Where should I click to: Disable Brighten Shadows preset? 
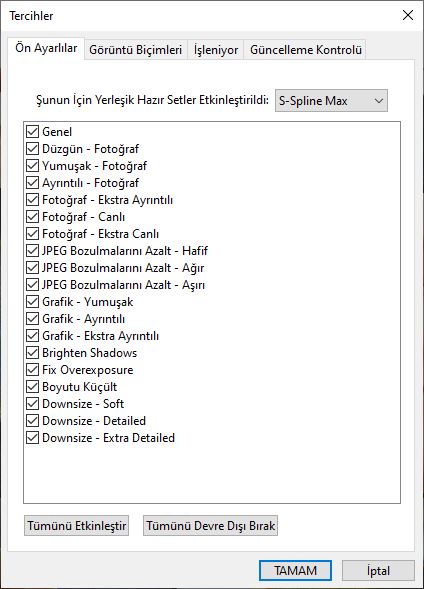33,353
